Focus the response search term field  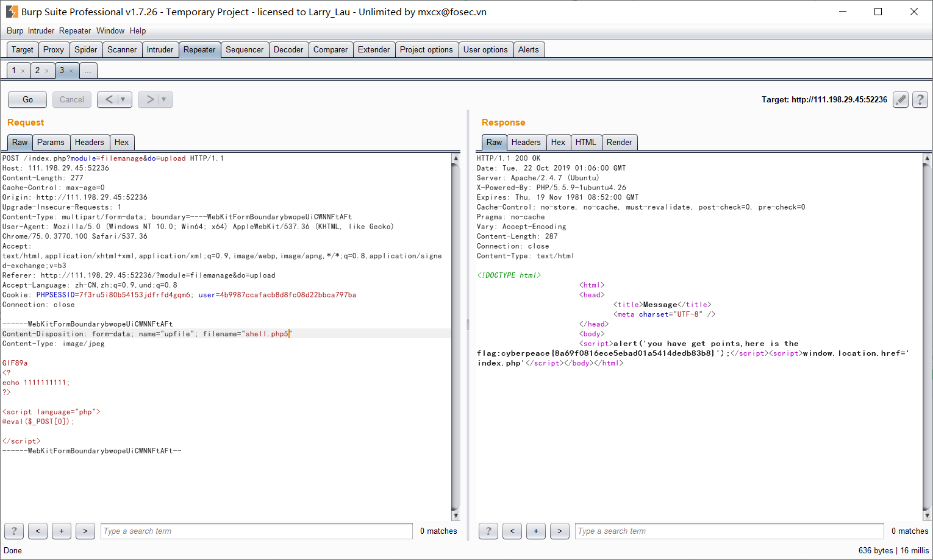click(729, 531)
